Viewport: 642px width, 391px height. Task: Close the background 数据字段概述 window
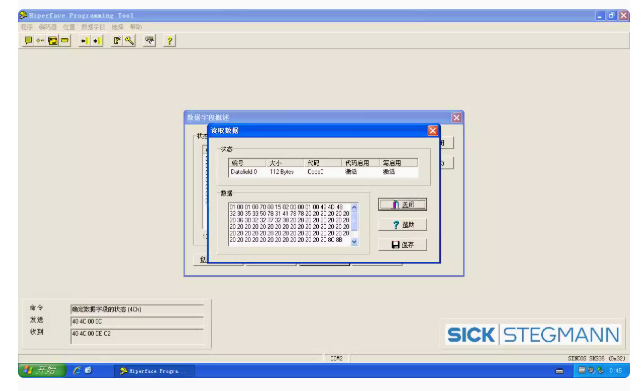pyautogui.click(x=457, y=118)
